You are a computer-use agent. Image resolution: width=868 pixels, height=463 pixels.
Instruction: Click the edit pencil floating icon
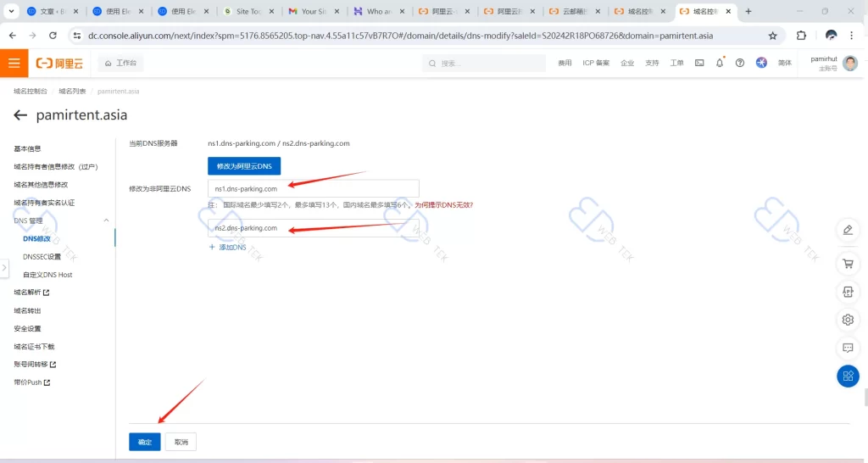(x=848, y=230)
